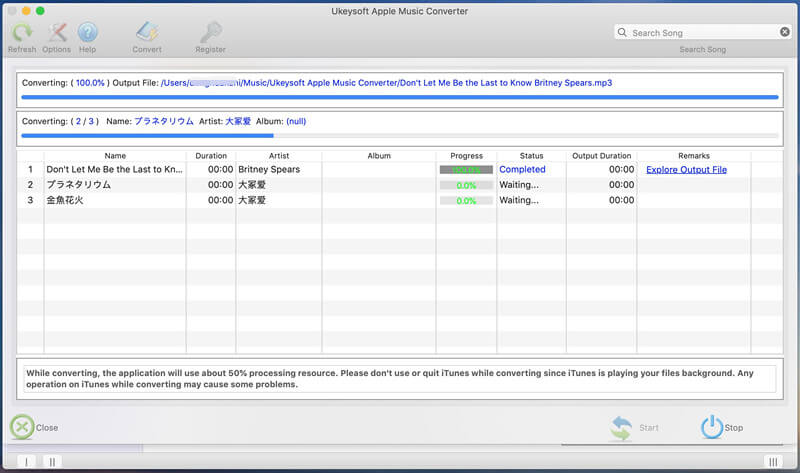The width and height of the screenshot is (800, 473).
Task: Click the search magnifier icon
Action: [622, 33]
